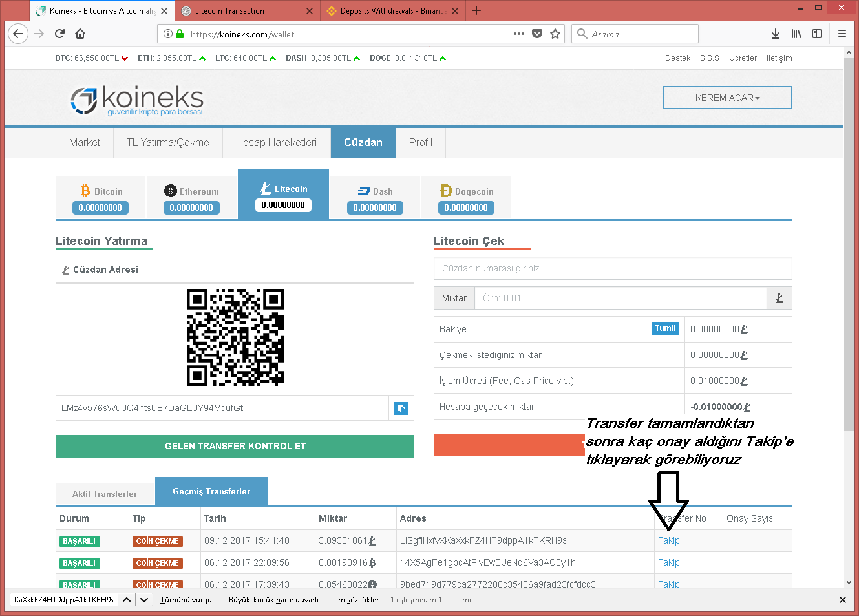Open the KEREM ACAR account dropdown
The width and height of the screenshot is (859, 616).
pyautogui.click(x=727, y=98)
